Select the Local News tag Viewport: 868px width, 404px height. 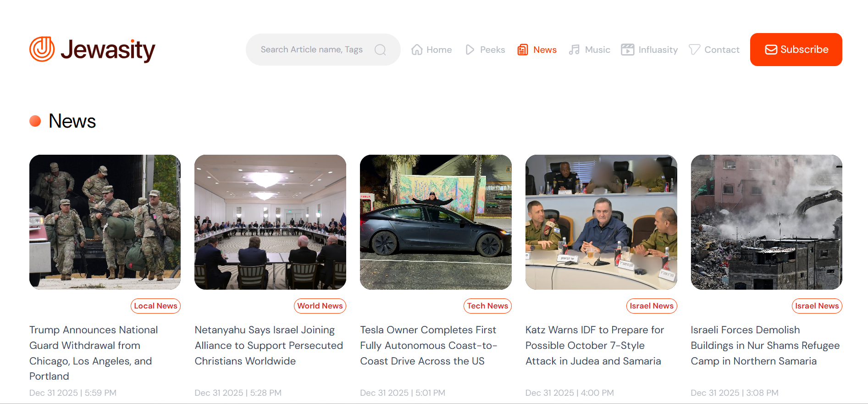[155, 306]
